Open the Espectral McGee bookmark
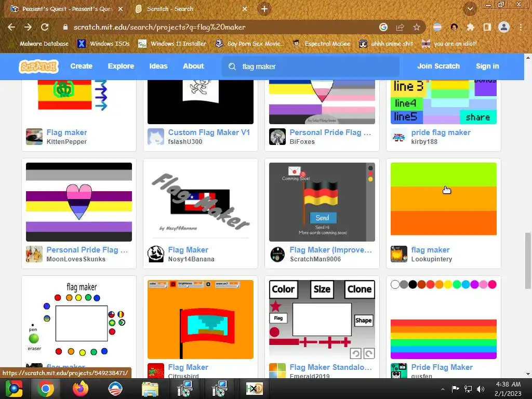532x399 pixels. 321,44
